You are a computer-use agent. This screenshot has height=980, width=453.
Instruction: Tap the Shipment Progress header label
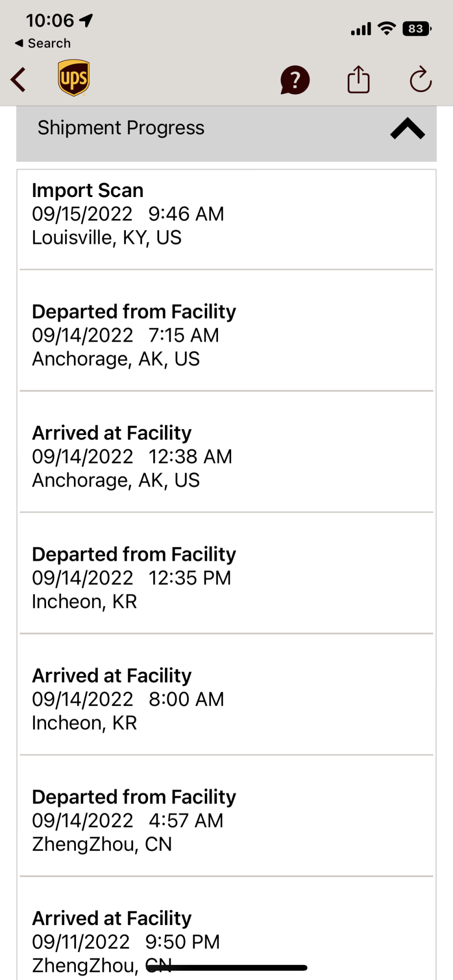coord(121,128)
